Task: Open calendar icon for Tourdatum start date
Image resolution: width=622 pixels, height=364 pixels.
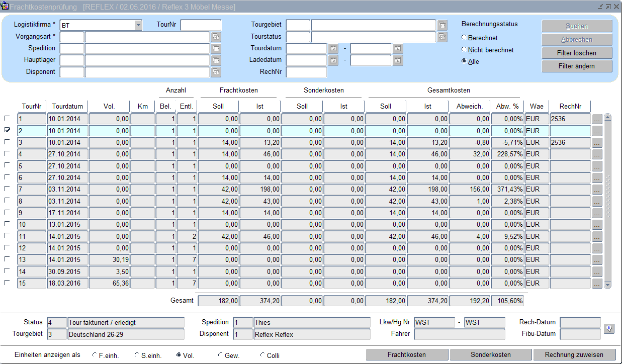Action: click(333, 49)
